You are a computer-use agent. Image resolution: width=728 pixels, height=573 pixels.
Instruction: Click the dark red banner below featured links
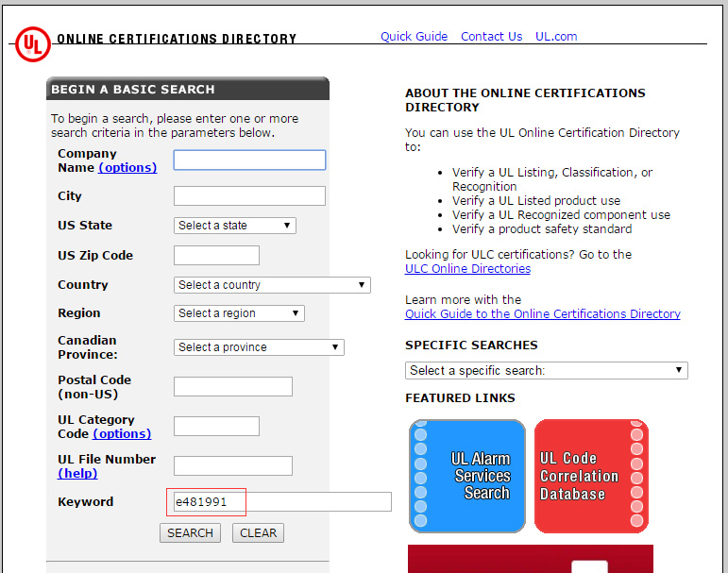pos(531,559)
